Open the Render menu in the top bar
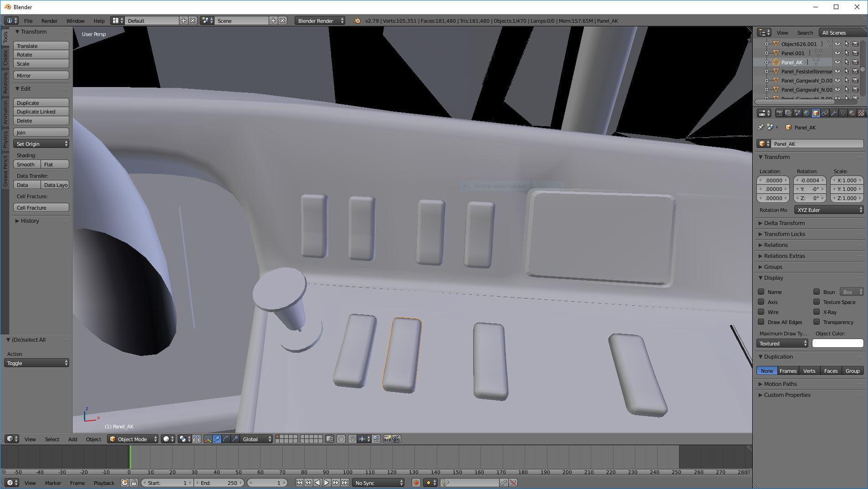 (49, 21)
